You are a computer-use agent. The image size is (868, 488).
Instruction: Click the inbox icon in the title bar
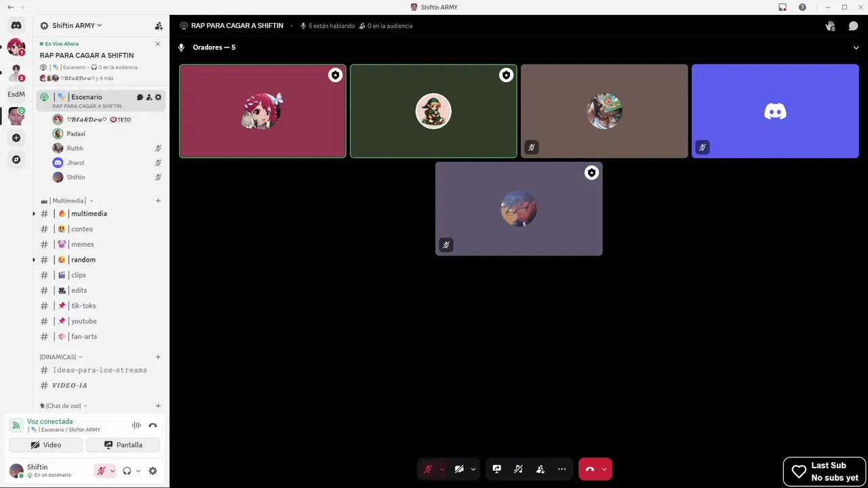783,7
